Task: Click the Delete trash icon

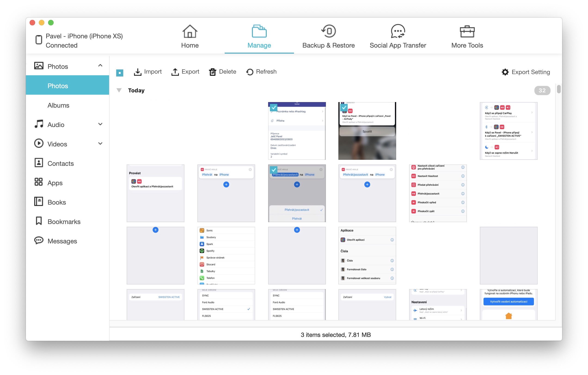Action: click(212, 72)
